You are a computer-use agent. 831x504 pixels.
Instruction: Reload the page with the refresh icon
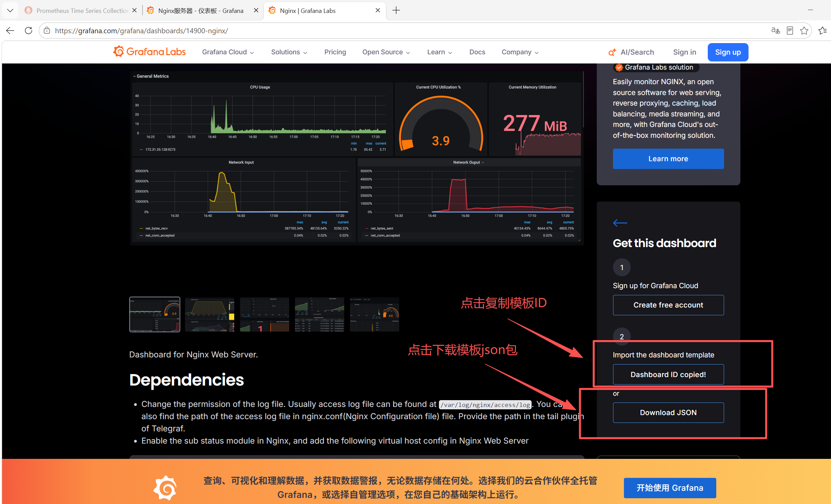pyautogui.click(x=29, y=31)
